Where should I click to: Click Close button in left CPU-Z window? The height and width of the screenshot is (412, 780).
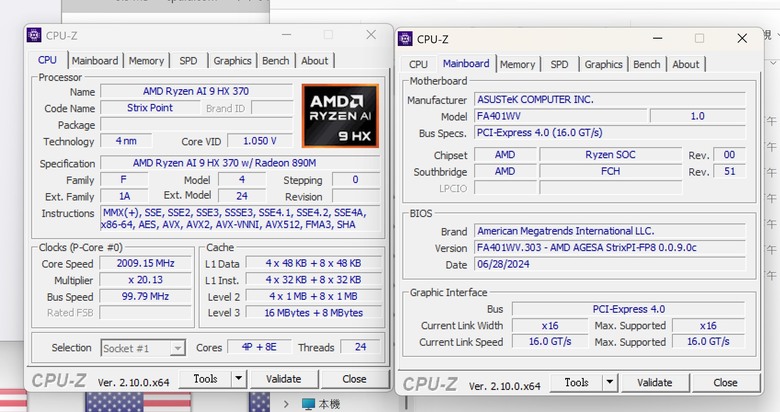coord(354,379)
